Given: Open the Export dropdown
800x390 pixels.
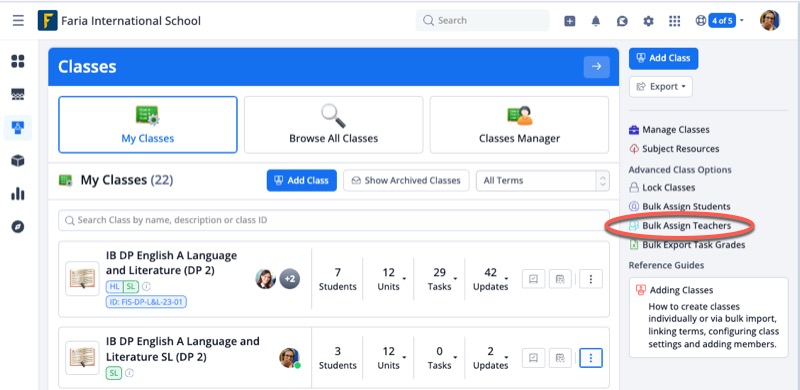Looking at the screenshot, I should 661,87.
